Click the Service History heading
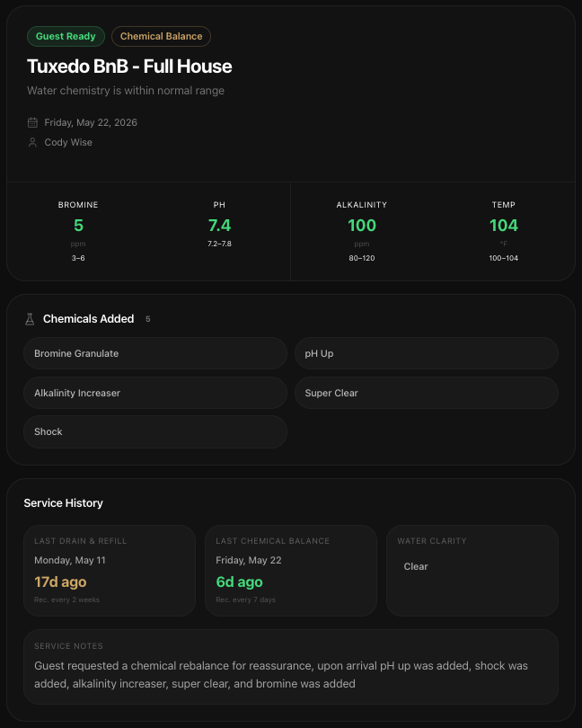This screenshot has height=728, width=582. 64,503
